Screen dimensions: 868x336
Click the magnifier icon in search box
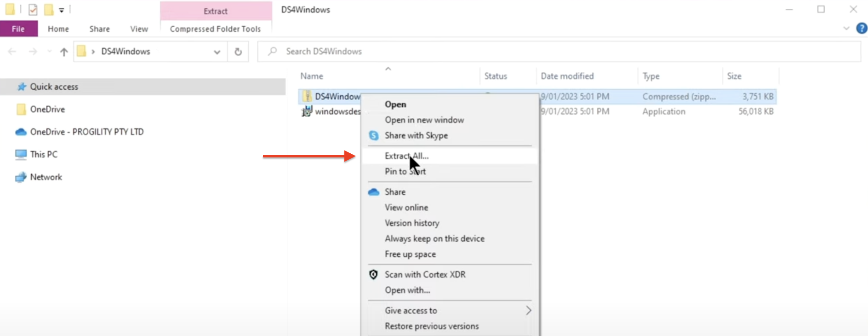coord(272,51)
